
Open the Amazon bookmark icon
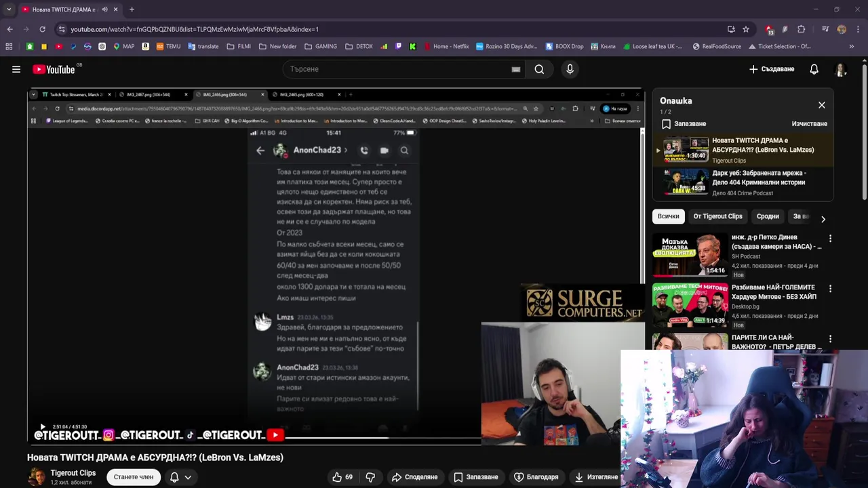coord(145,47)
